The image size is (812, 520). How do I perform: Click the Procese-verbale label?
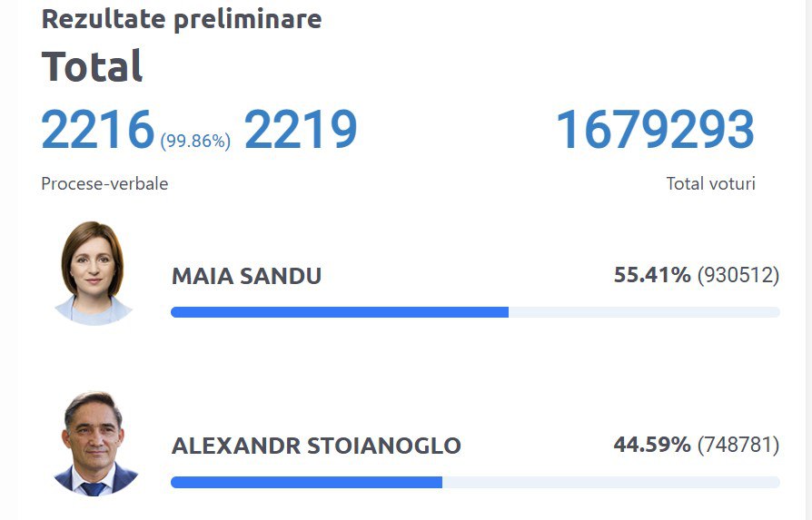pos(104,183)
